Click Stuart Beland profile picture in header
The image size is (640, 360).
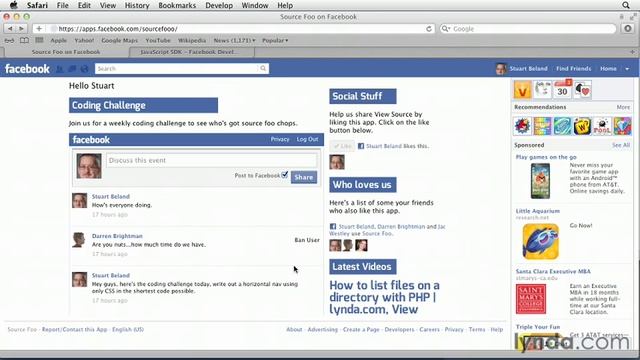click(501, 69)
